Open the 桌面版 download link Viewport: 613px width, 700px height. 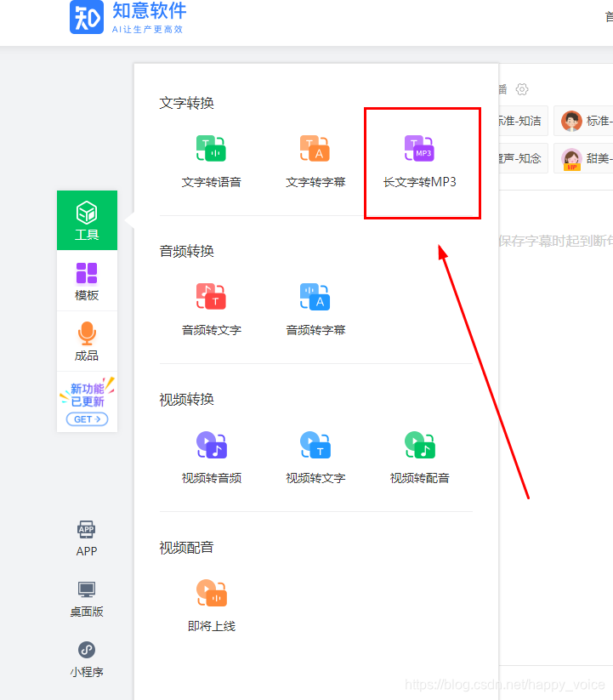[x=87, y=599]
